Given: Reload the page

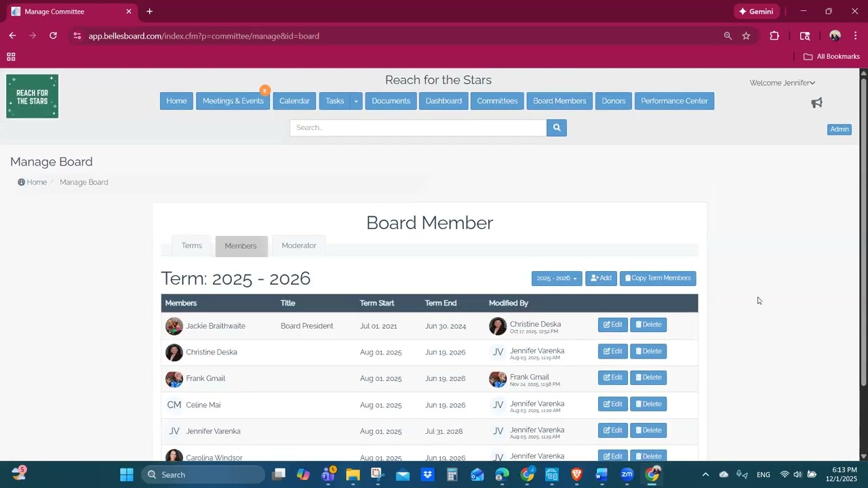Looking at the screenshot, I should click(x=53, y=36).
